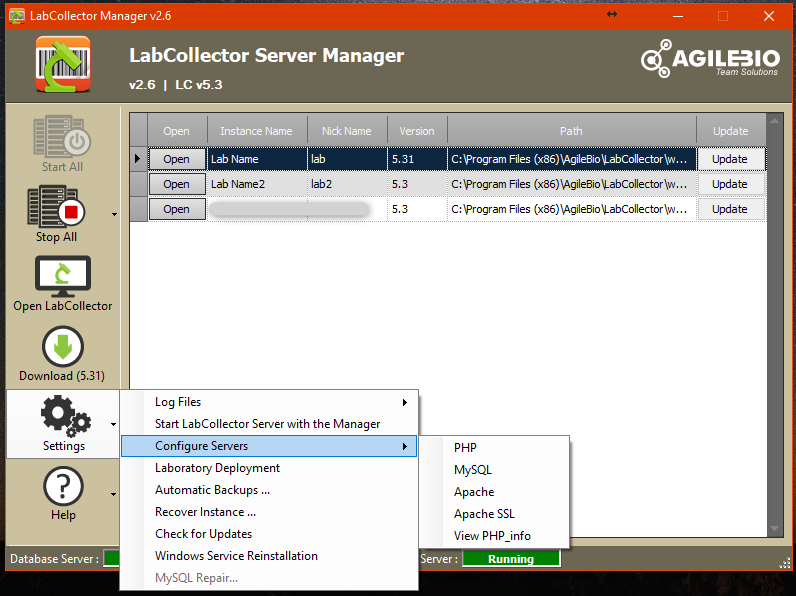Screen dimensions: 796x596
Task: Select MySQL in the Configure Servers submenu
Action: pyautogui.click(x=494, y=470)
